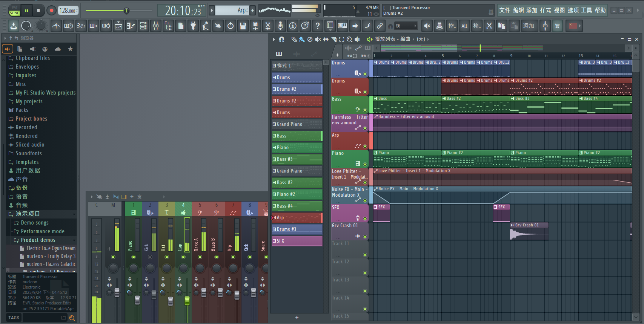
Task: Mute the Piano playlist track
Action: 365,164
